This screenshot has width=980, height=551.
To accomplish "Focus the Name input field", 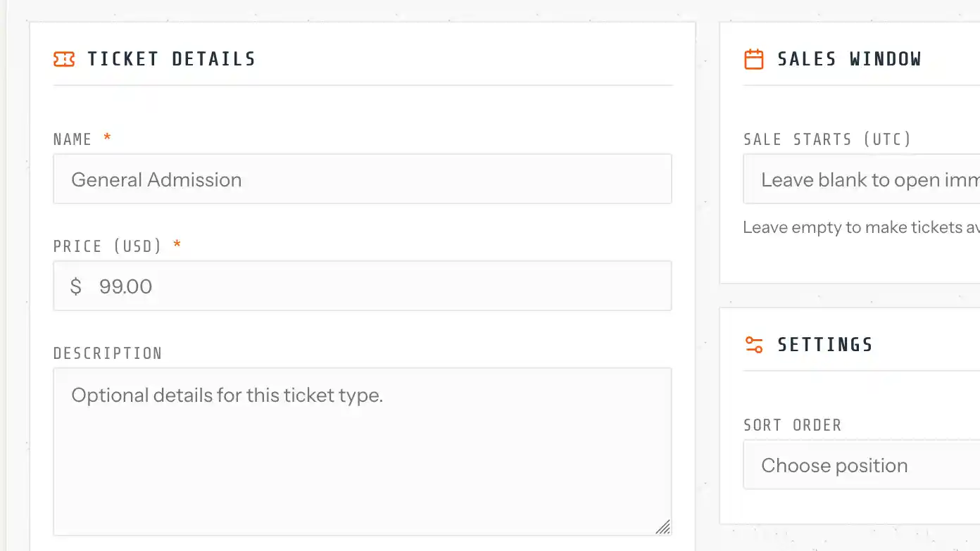I will [363, 179].
